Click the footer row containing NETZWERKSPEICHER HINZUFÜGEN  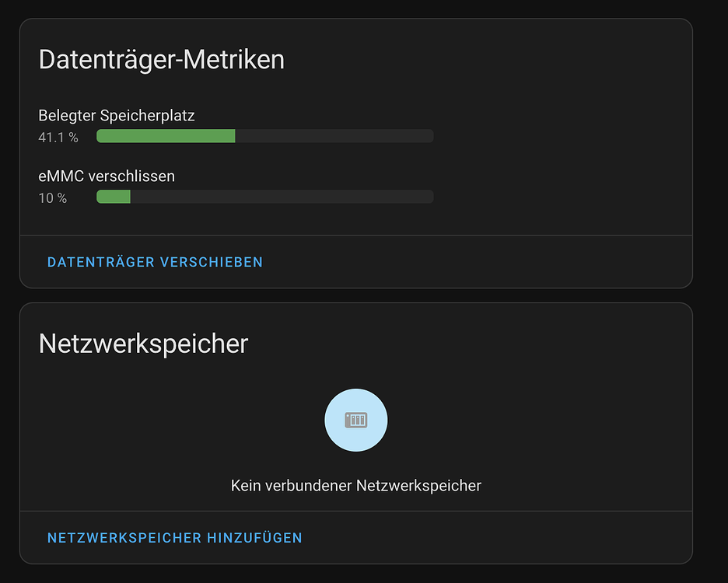click(x=356, y=537)
